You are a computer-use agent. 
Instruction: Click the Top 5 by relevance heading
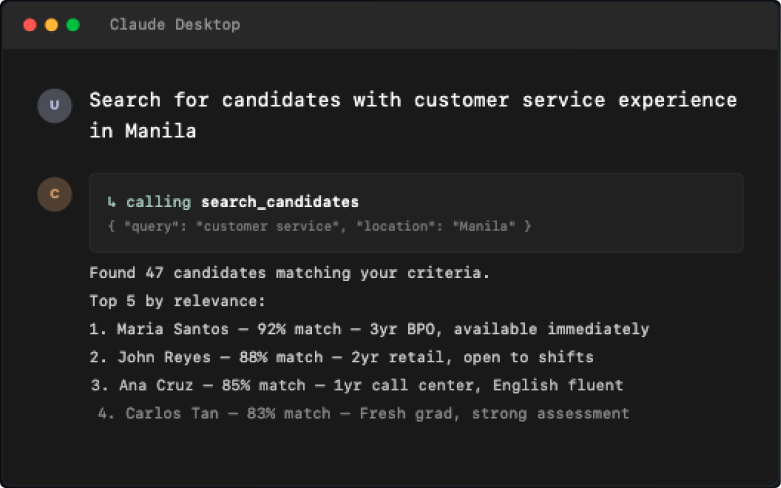pos(177,301)
